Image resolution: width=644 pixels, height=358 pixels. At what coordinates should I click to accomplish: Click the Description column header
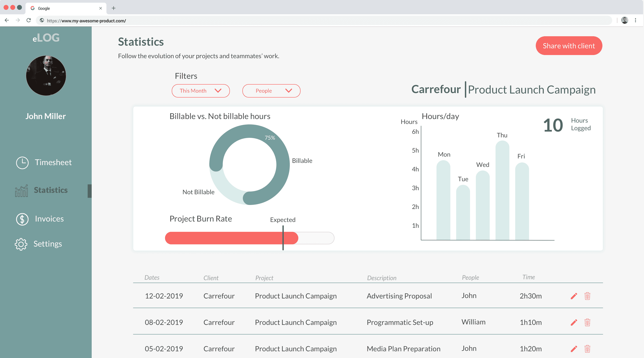(x=381, y=278)
